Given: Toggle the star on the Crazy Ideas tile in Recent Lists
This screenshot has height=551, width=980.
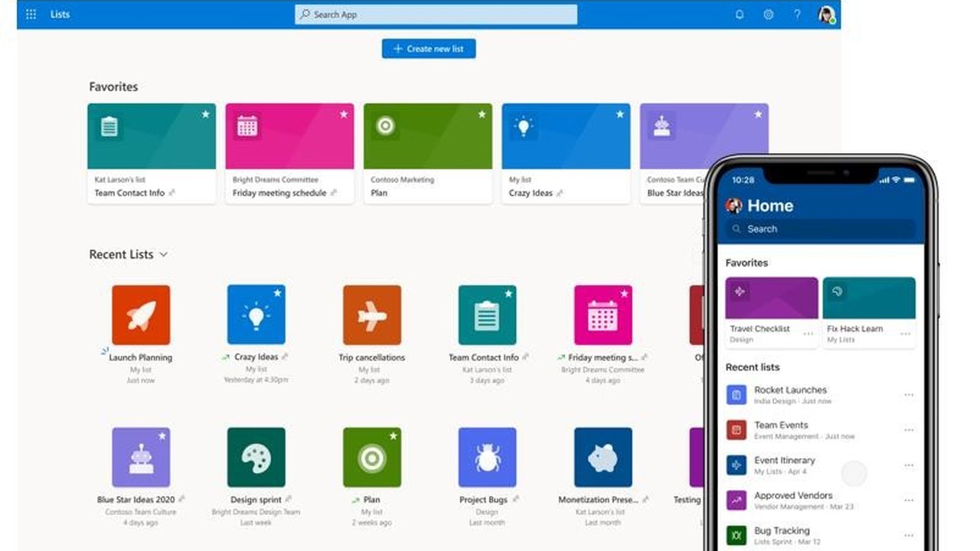Looking at the screenshot, I should tap(277, 293).
